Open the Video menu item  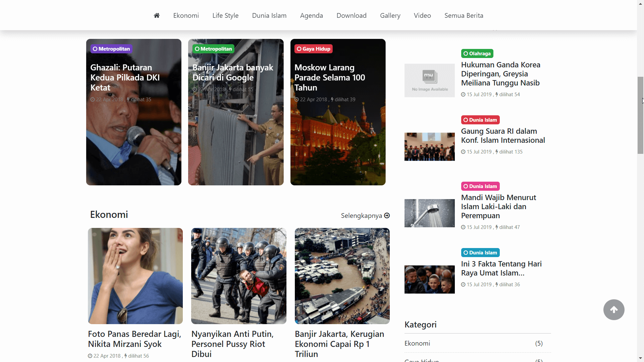tap(422, 15)
